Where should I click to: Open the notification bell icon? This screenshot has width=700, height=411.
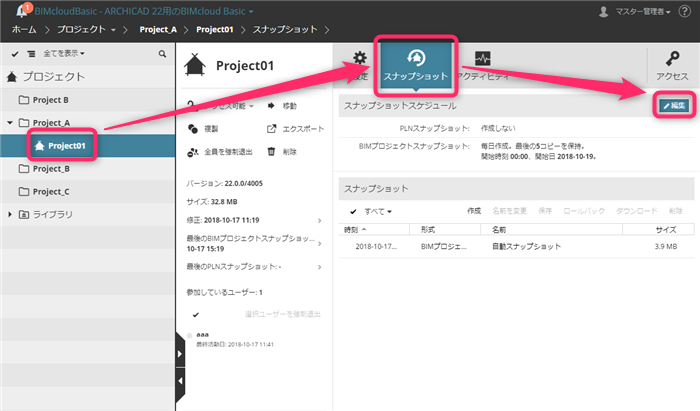coord(21,10)
